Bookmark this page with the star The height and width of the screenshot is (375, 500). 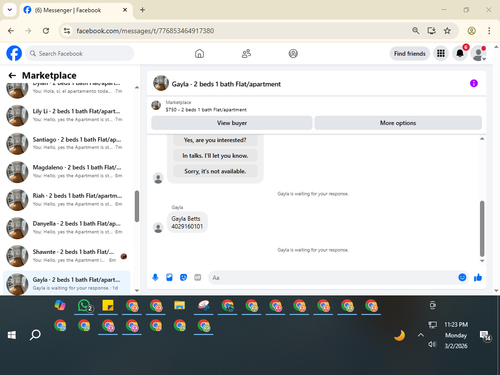(447, 31)
